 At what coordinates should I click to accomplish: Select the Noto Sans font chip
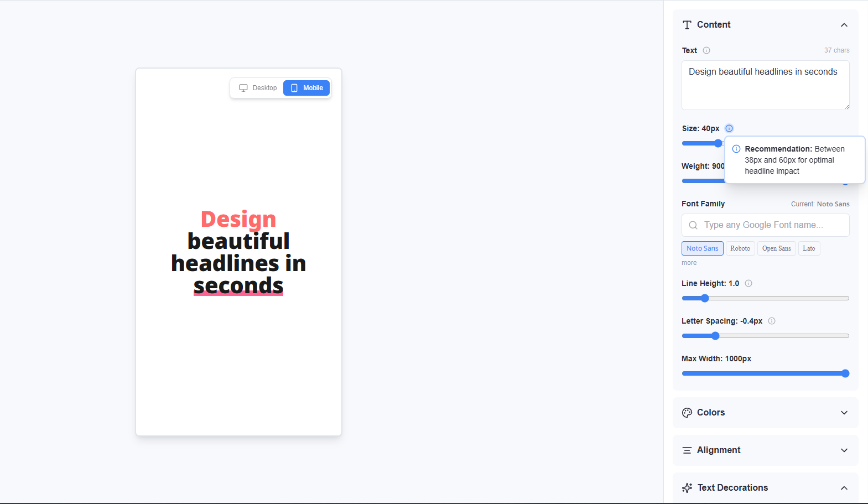point(703,248)
